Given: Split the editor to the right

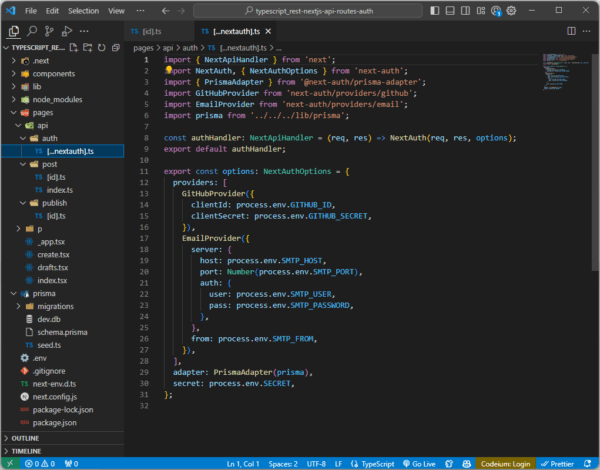Looking at the screenshot, I should pyautogui.click(x=571, y=31).
